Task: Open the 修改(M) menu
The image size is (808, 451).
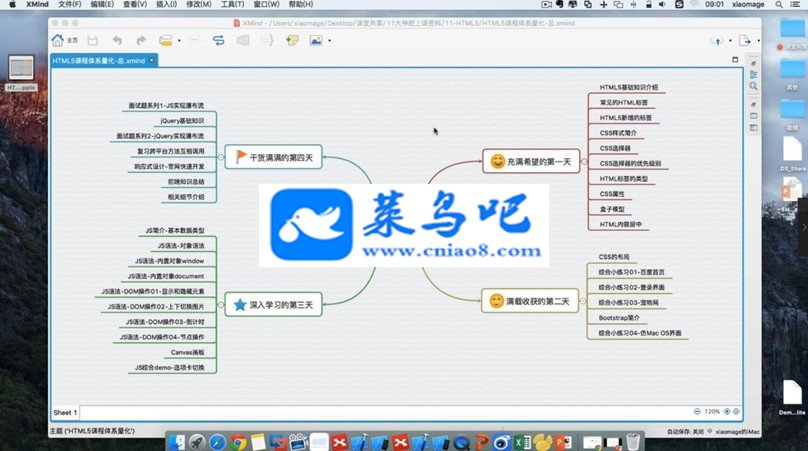Action: point(198,4)
